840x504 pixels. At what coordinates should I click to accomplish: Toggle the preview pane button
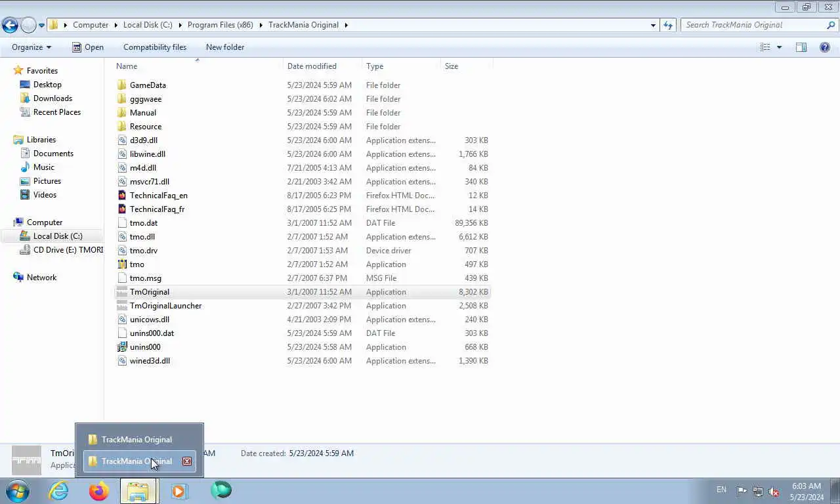(x=801, y=47)
